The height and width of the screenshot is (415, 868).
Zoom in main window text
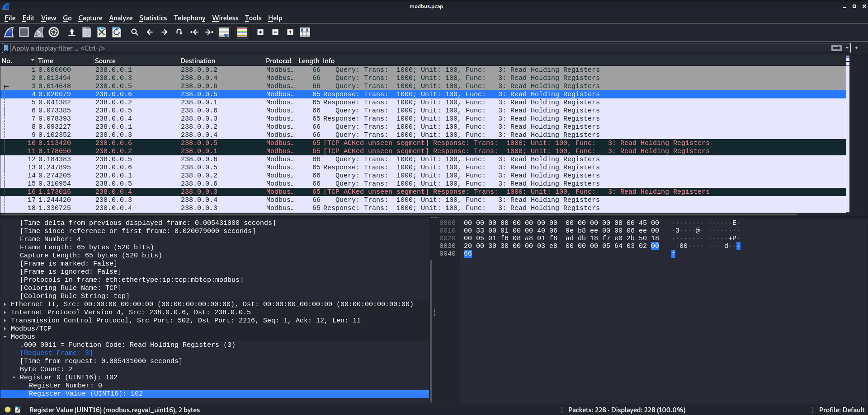260,32
